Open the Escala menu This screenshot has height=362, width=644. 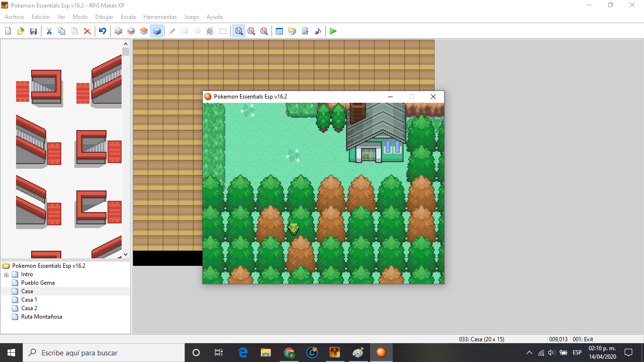128,17
